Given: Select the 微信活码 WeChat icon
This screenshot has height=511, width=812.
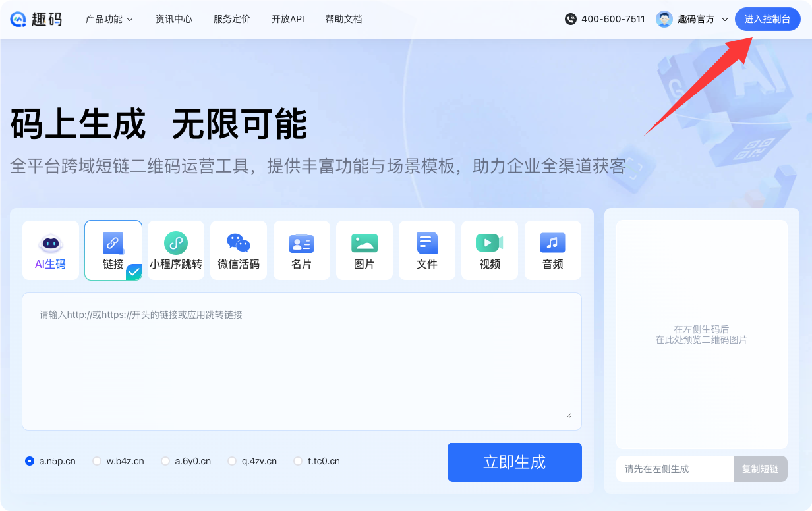Looking at the screenshot, I should [239, 243].
